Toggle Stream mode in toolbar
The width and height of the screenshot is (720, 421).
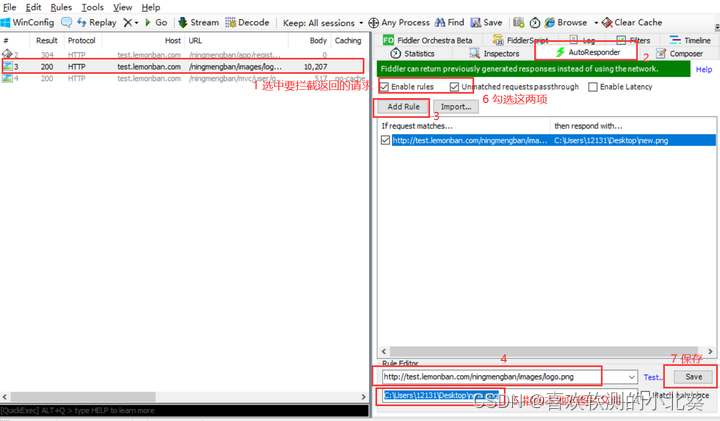click(x=198, y=22)
